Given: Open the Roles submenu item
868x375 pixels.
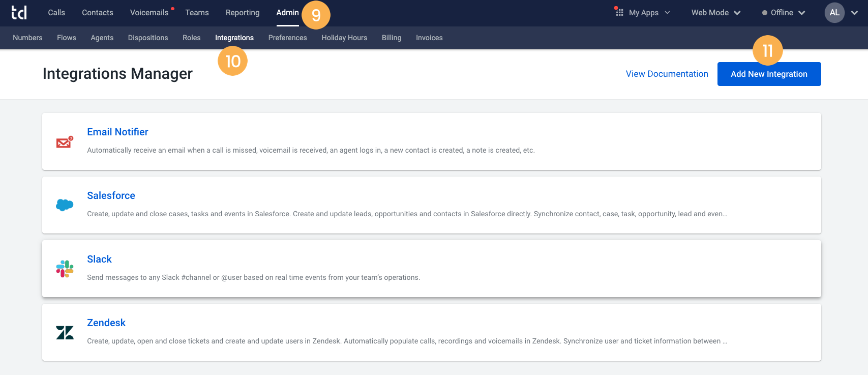Looking at the screenshot, I should (192, 38).
